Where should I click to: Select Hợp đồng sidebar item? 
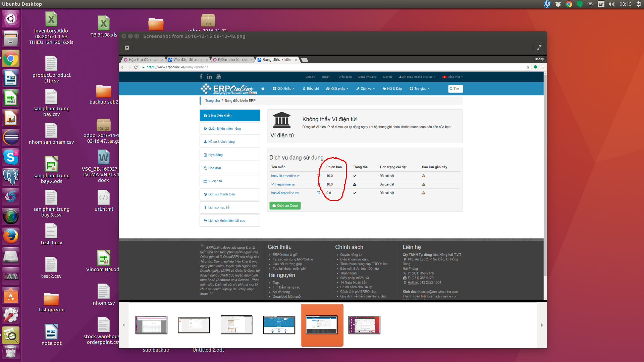[230, 155]
